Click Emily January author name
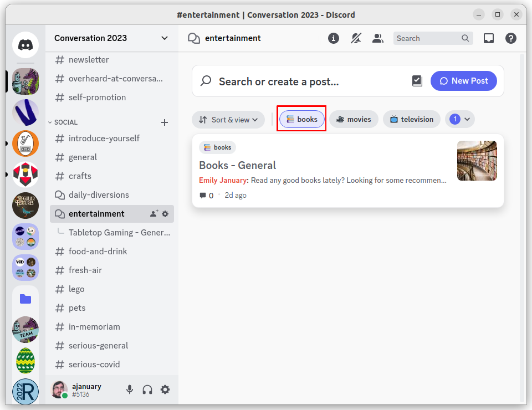532x410 pixels. [x=223, y=181]
